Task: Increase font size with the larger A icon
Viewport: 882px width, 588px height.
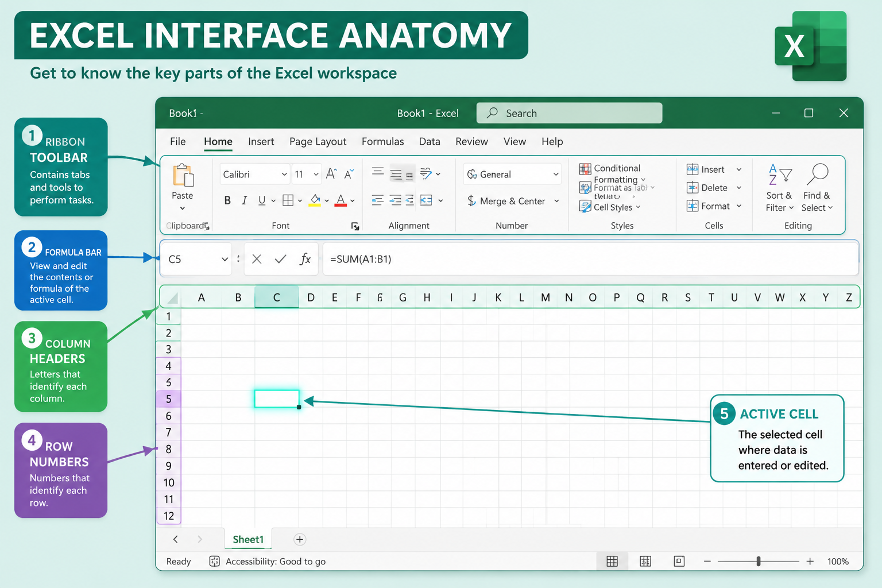Action: pyautogui.click(x=331, y=174)
